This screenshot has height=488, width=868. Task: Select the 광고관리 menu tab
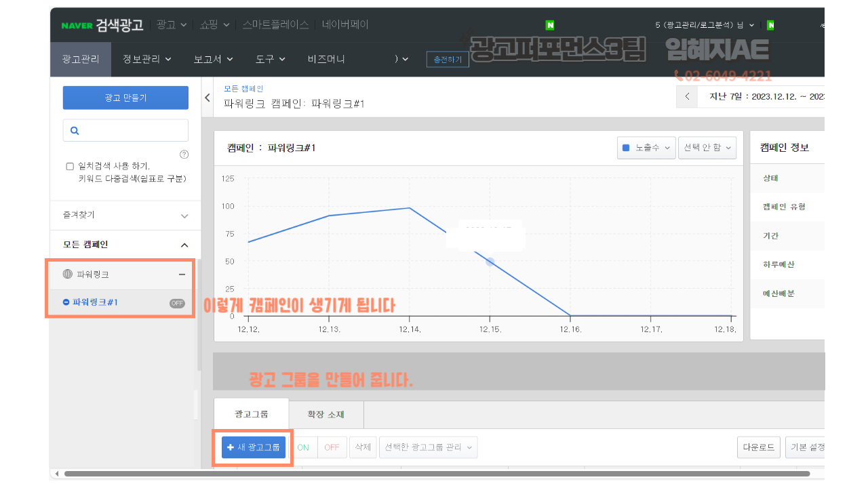pyautogui.click(x=80, y=59)
